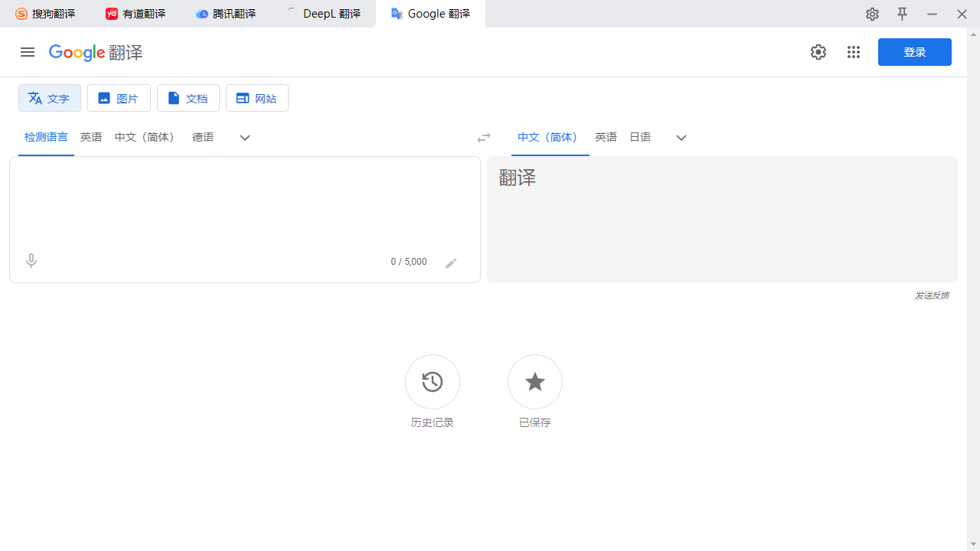Open the main menu hamburger icon
Image resolution: width=980 pixels, height=551 pixels.
pyautogui.click(x=27, y=51)
